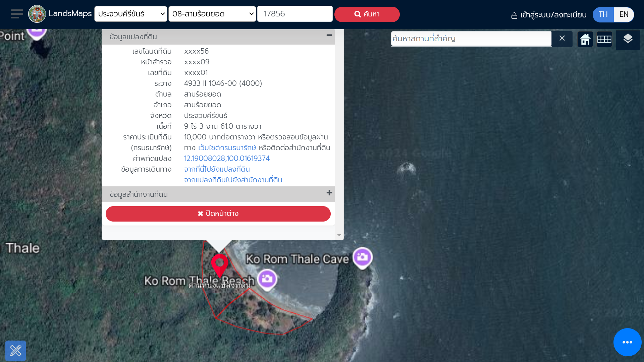Click the ค้นหาสถานที่สำคัญ search field
644x362 pixels.
[471, 39]
